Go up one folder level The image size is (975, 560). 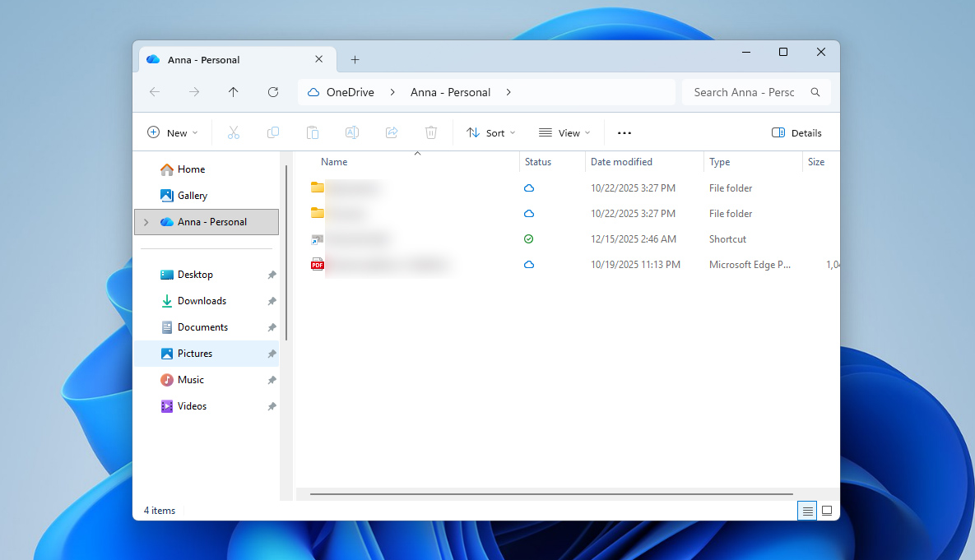pyautogui.click(x=234, y=92)
